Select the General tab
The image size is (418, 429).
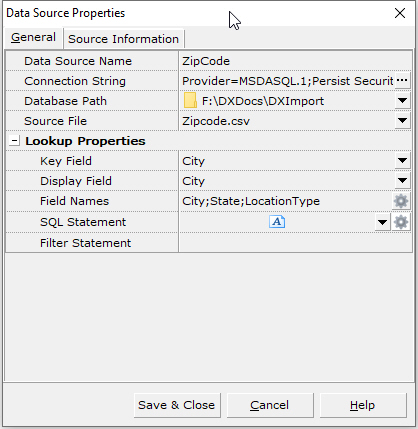point(33,37)
